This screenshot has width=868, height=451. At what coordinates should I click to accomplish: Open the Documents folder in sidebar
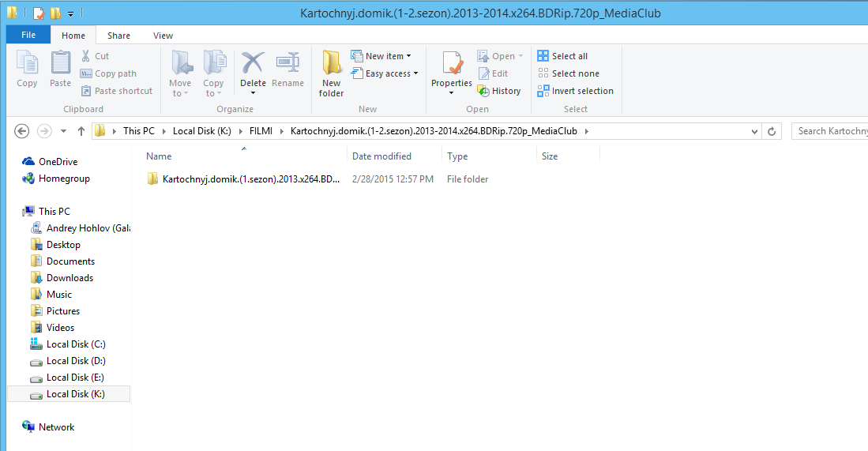pyautogui.click(x=62, y=261)
